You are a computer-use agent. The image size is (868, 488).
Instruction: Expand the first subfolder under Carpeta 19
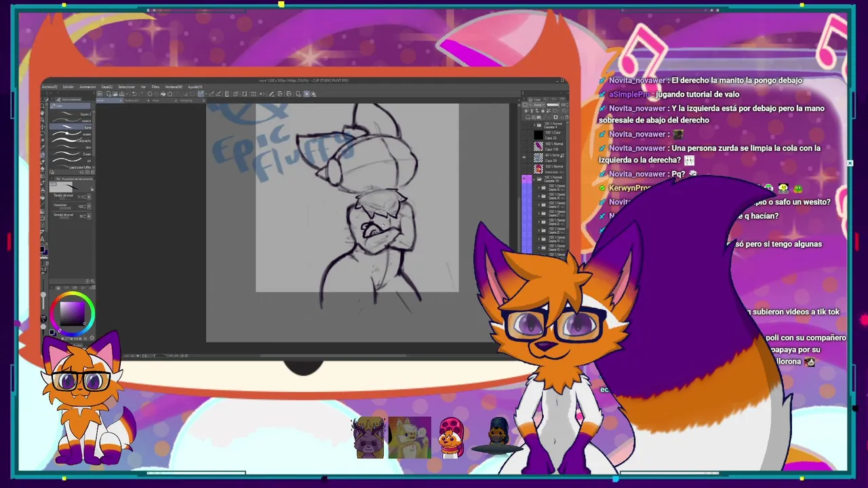click(539, 188)
